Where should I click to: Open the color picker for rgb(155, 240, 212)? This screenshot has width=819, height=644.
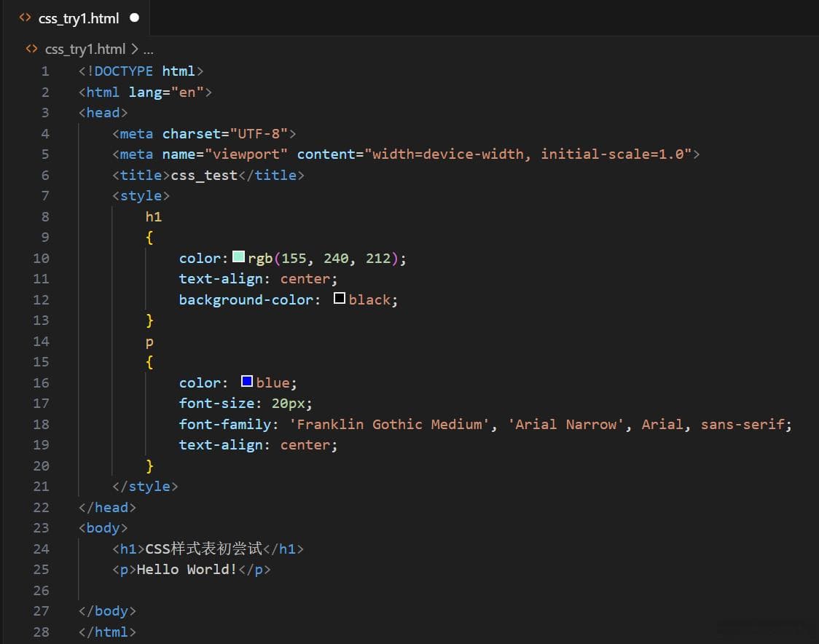(239, 256)
